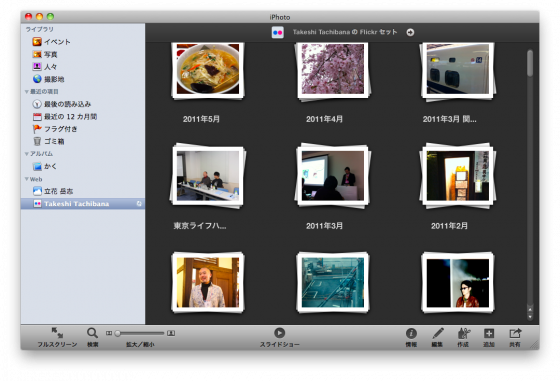Click the large-thumbnail icon beside the zoom slider
Image resolution: width=560 pixels, height=381 pixels.
[x=171, y=333]
